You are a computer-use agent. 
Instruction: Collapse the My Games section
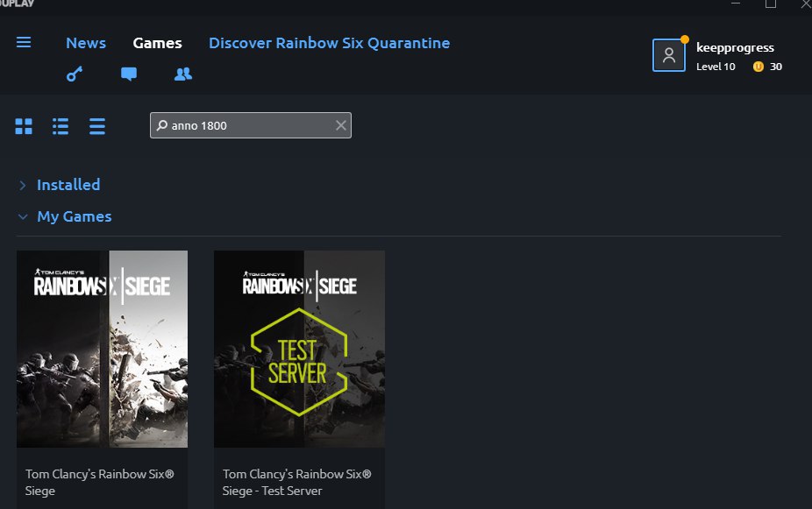23,217
